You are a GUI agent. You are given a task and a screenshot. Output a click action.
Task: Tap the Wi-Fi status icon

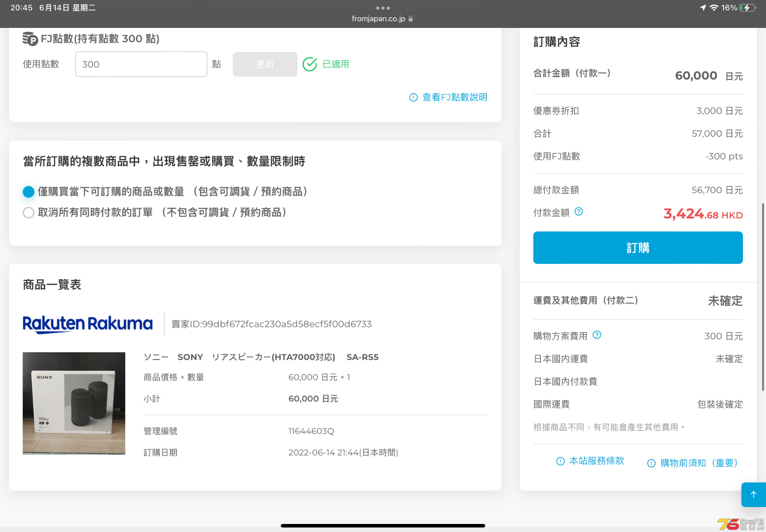point(714,8)
